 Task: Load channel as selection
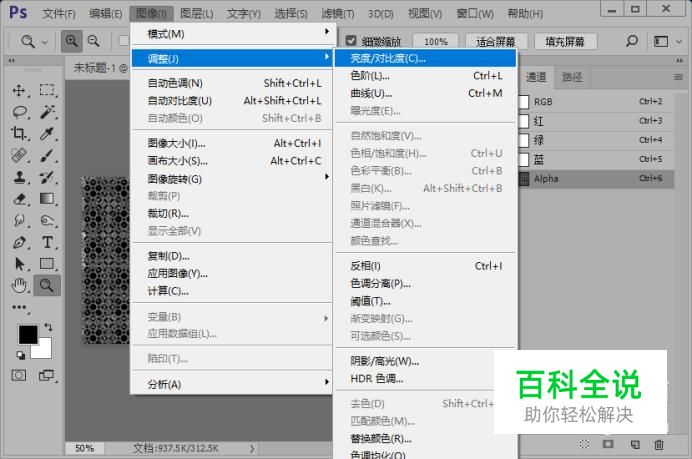[x=584, y=444]
